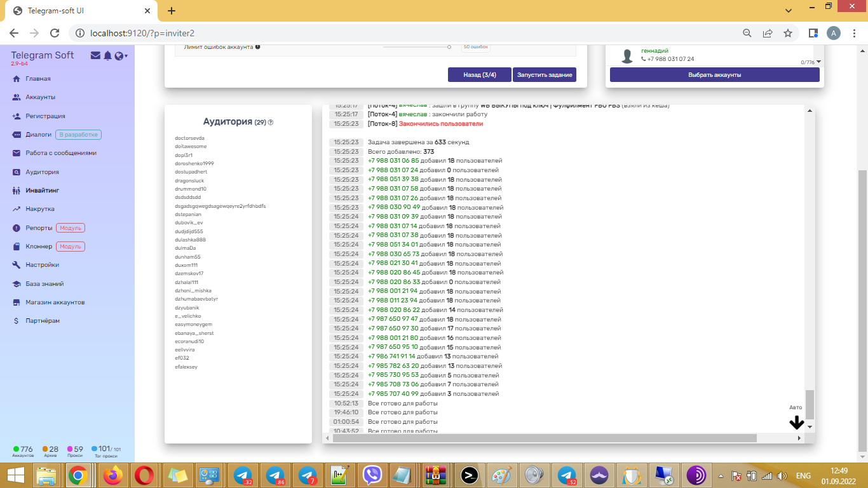Click the store icon next to Магазин аккаунтов

[17, 302]
